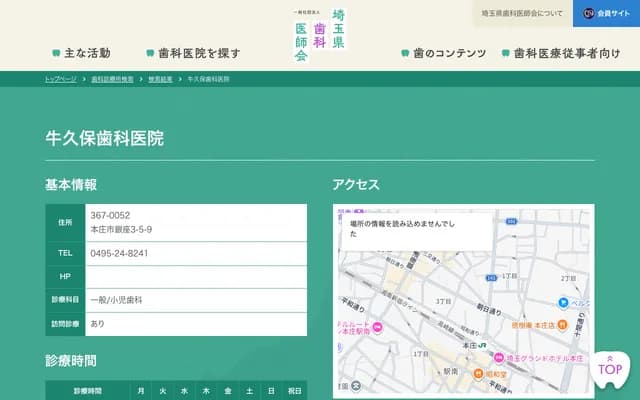
Task: Go to 歯科診療所検索 breadcrumb
Action: click(x=112, y=79)
